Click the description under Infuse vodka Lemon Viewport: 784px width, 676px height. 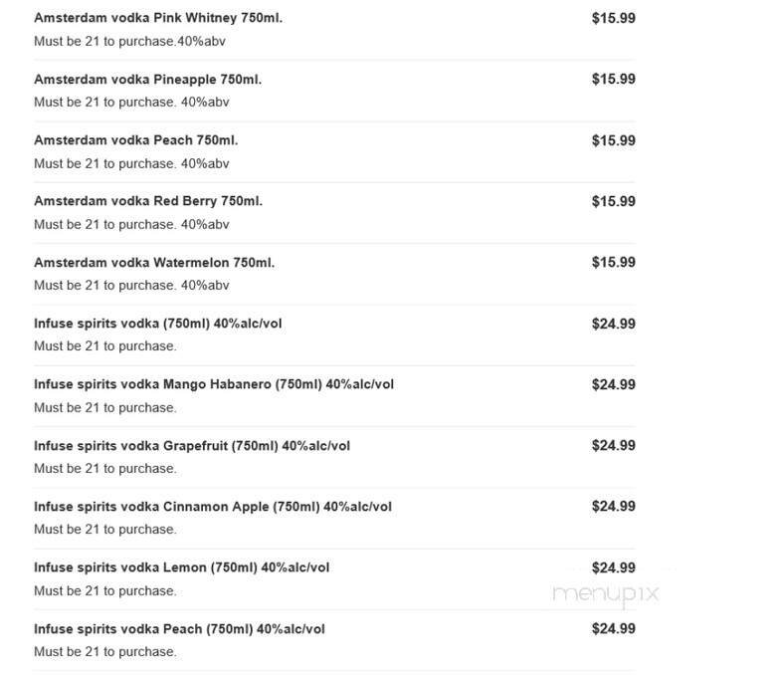[x=104, y=590]
